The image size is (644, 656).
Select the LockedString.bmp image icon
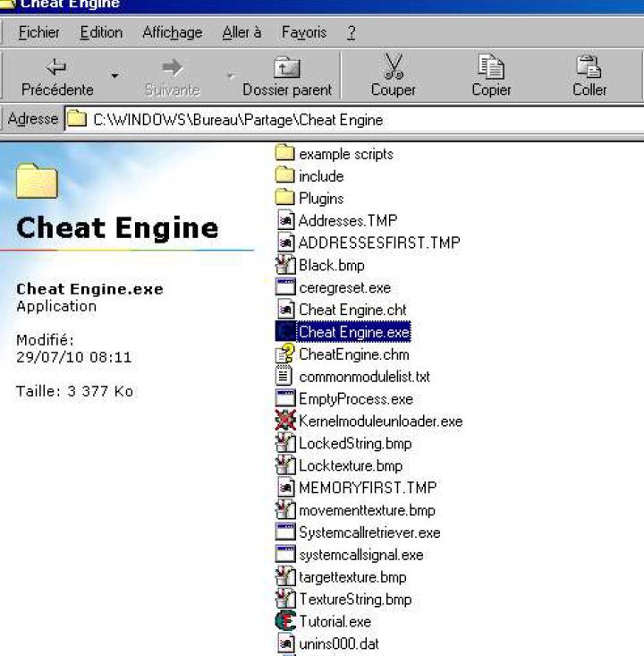[285, 443]
